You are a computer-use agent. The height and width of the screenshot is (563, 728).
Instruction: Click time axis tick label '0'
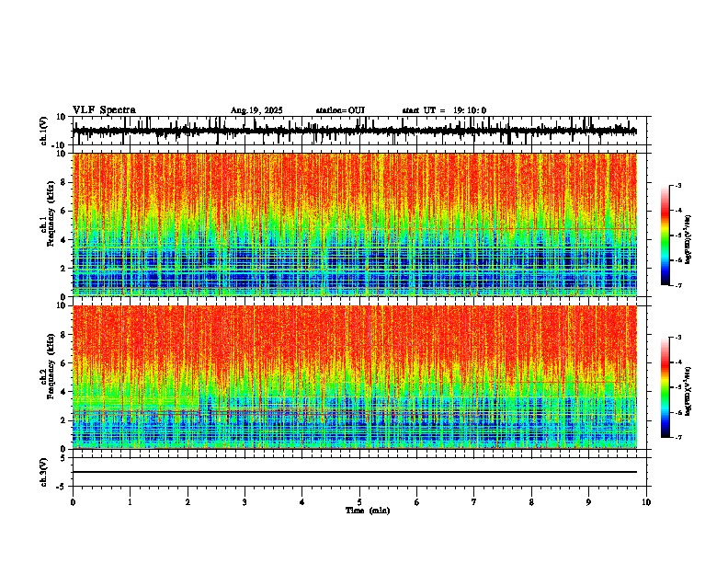coord(73,502)
